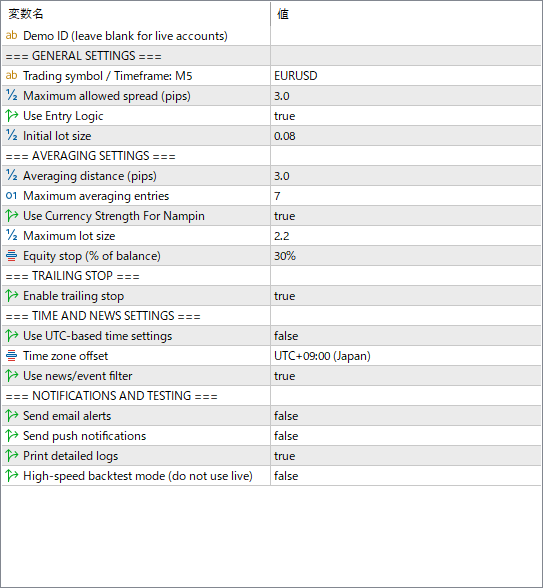543x588 pixels.
Task: Click the fraction icon beside Maximum lot size
Action: (x=11, y=236)
